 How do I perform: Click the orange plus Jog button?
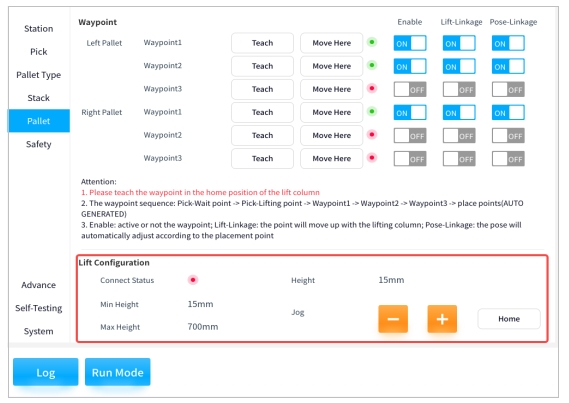(442, 319)
